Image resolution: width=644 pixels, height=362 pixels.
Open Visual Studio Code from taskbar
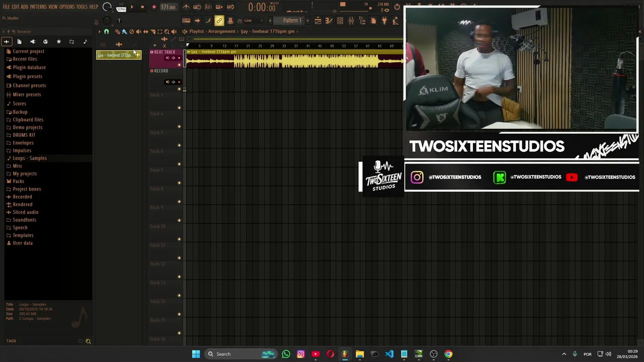pyautogui.click(x=389, y=354)
